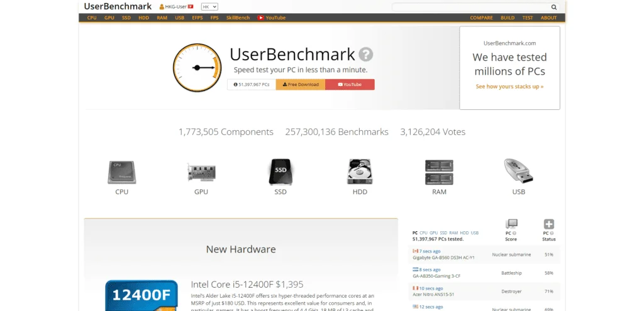The image size is (644, 311).
Task: Click the Gigabyte GA-B560 DS3H AC-Y1 text
Action: coord(443,258)
